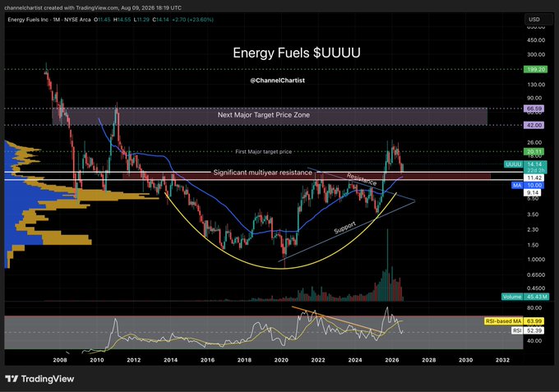The image size is (559, 392).
Task: Select the Next Major Target Price Zone label
Action: pos(263,115)
